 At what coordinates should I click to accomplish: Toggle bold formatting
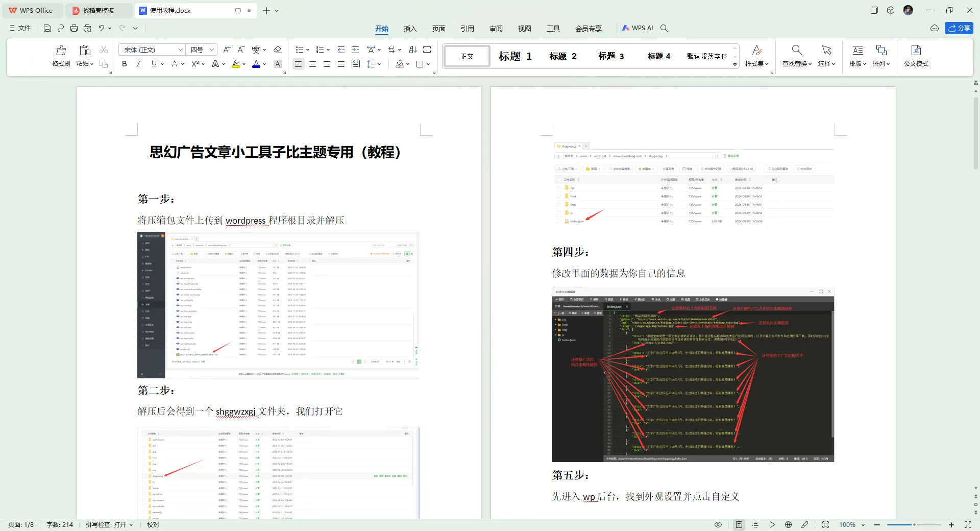125,64
